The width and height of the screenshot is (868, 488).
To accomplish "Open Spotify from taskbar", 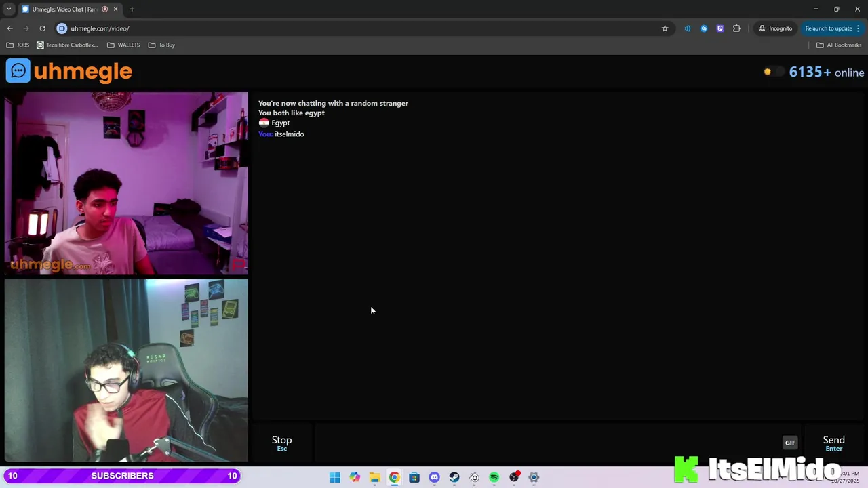I will pyautogui.click(x=494, y=477).
